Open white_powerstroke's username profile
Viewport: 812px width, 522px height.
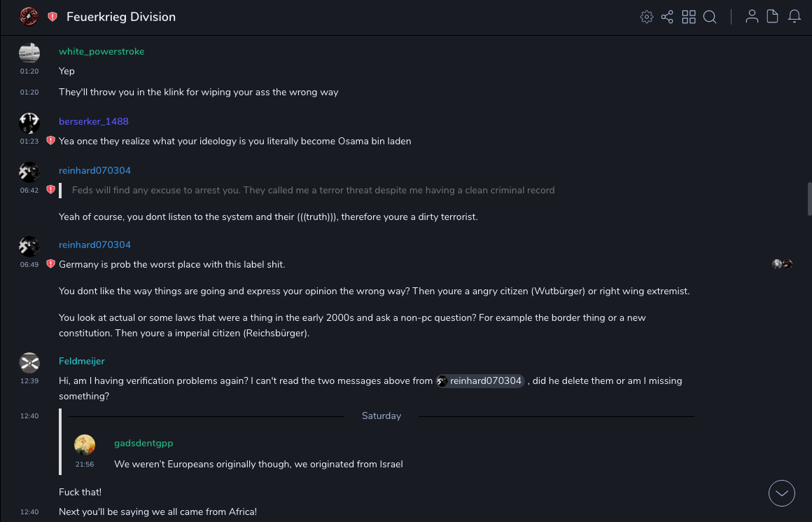click(101, 51)
